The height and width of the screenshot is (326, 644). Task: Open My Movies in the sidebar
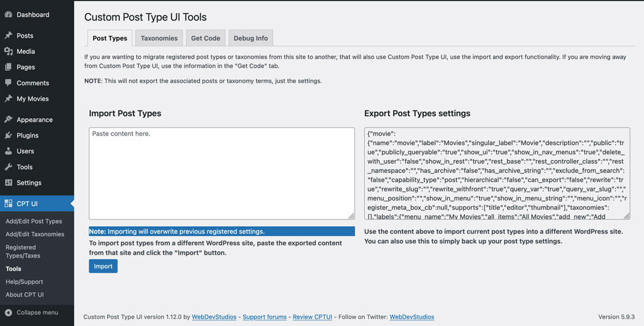33,99
